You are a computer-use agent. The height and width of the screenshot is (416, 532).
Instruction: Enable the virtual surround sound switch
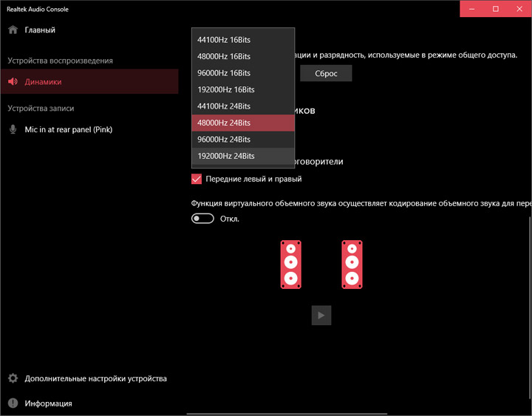202,219
